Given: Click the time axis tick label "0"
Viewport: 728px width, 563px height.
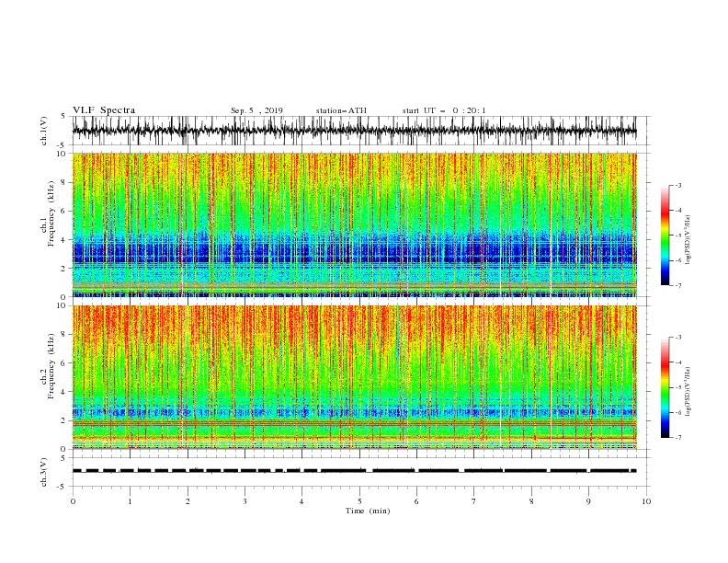Looking at the screenshot, I should (x=73, y=501).
